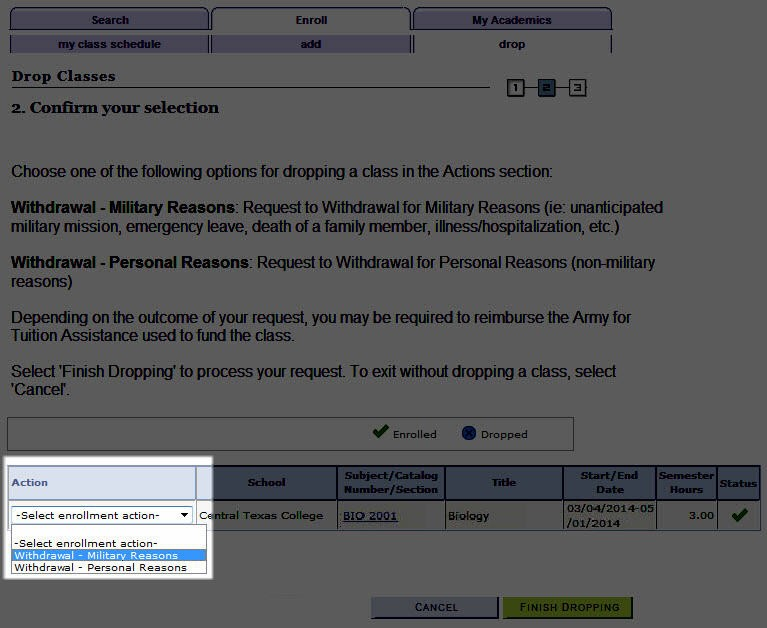Click the Enrolled green checkmark legend icon
The width and height of the screenshot is (767, 628).
tap(380, 432)
